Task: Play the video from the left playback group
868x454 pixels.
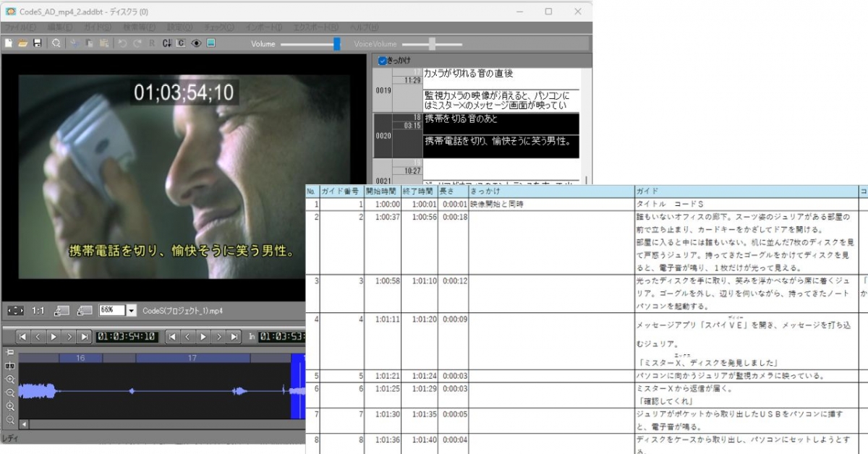Action: [x=54, y=336]
